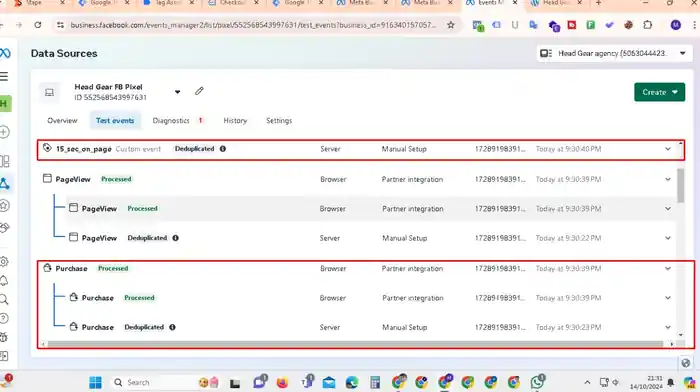
Task: Open the settings gear in the left sidebar
Action: tap(4, 262)
